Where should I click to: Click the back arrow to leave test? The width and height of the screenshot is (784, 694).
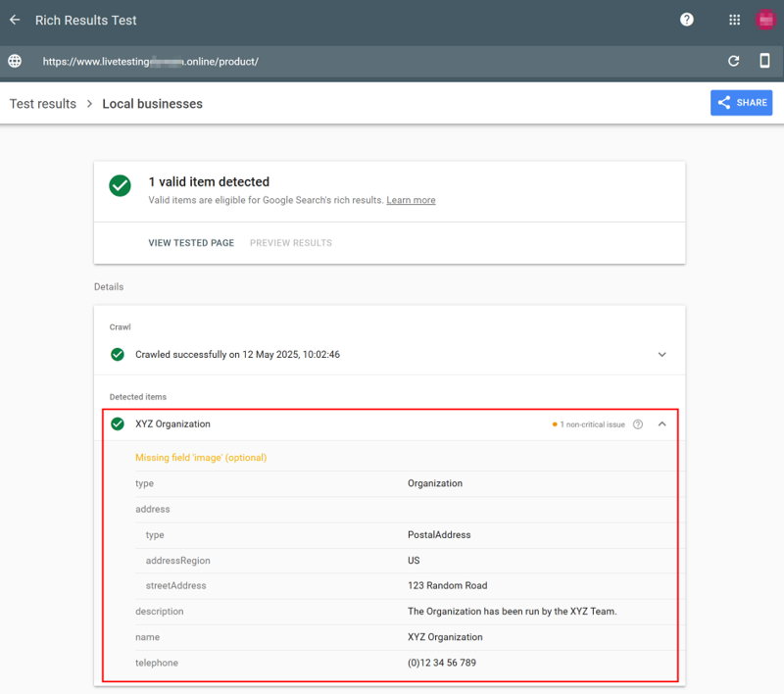click(14, 20)
